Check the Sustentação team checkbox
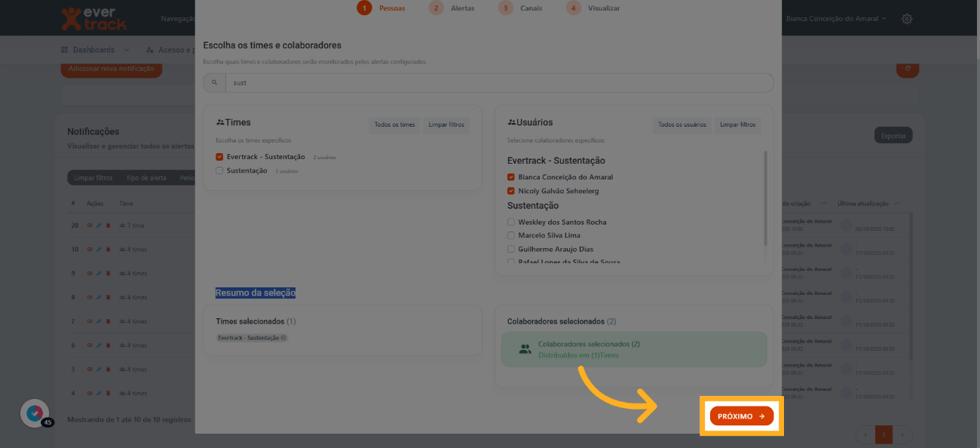980x448 pixels. (219, 171)
